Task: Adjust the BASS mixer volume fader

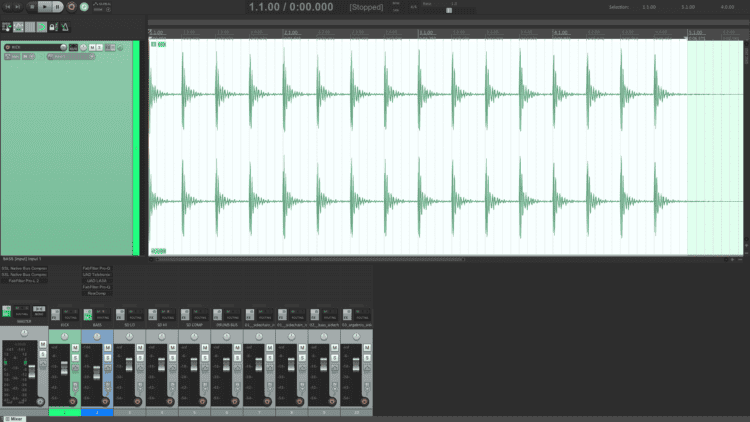Action: (97, 373)
